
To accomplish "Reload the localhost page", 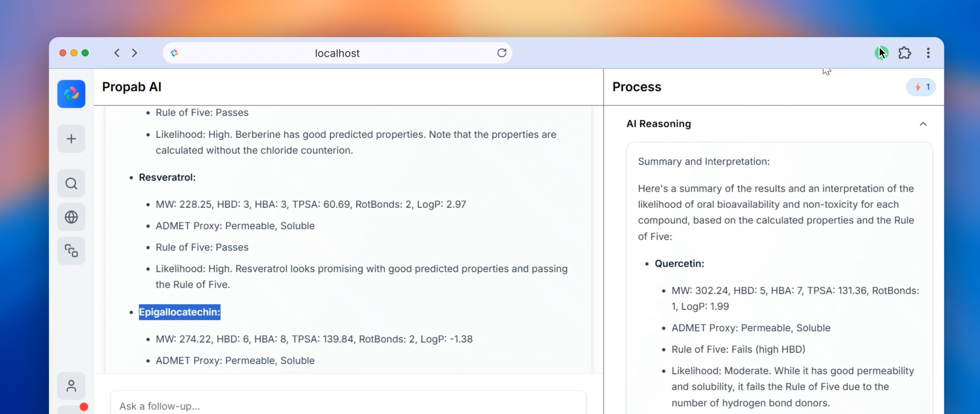I will [502, 53].
